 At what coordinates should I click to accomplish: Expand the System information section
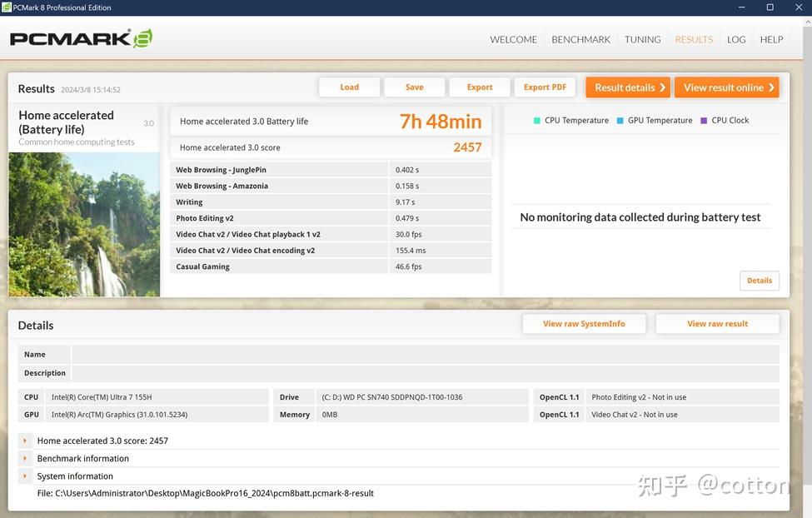click(x=25, y=476)
